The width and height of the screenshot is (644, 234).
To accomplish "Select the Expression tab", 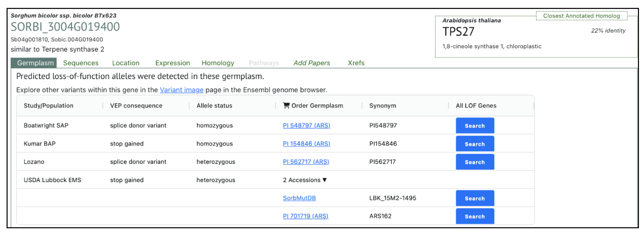I will 172,63.
